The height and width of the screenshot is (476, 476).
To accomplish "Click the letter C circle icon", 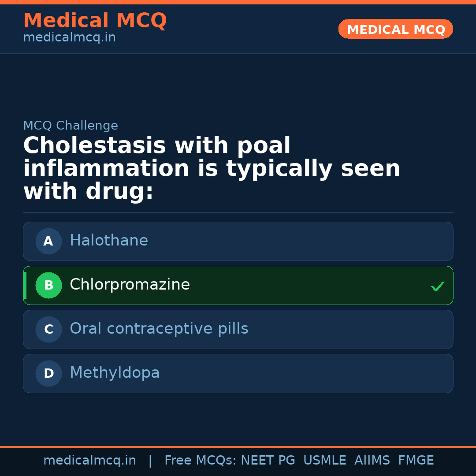I will click(48, 329).
